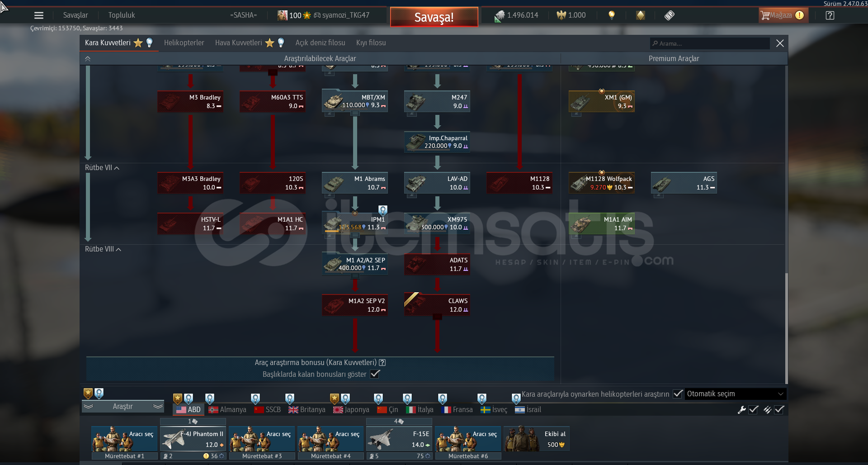Screen dimensions: 868x465
Task: Open the Savaşlar menu
Action: pyautogui.click(x=75, y=15)
